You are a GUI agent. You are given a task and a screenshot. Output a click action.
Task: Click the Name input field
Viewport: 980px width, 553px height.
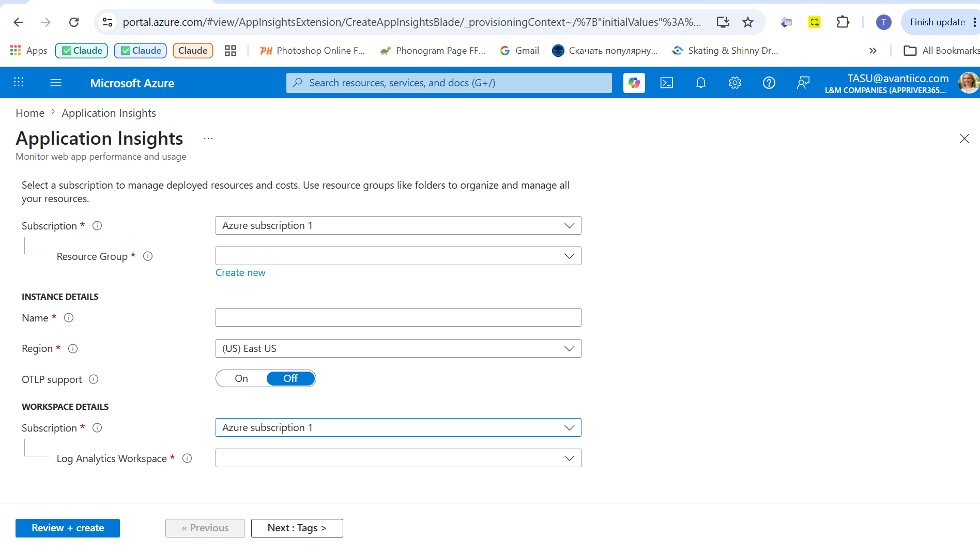pos(398,317)
